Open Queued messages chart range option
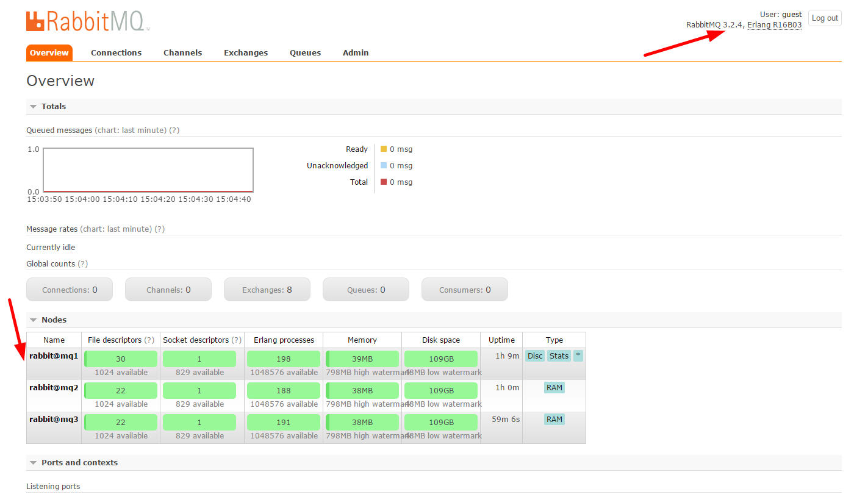This screenshot has width=868, height=497. click(x=131, y=130)
